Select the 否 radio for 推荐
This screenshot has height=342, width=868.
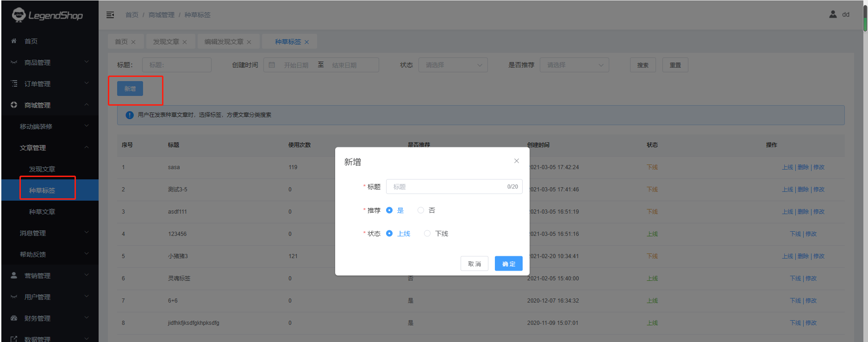421,210
